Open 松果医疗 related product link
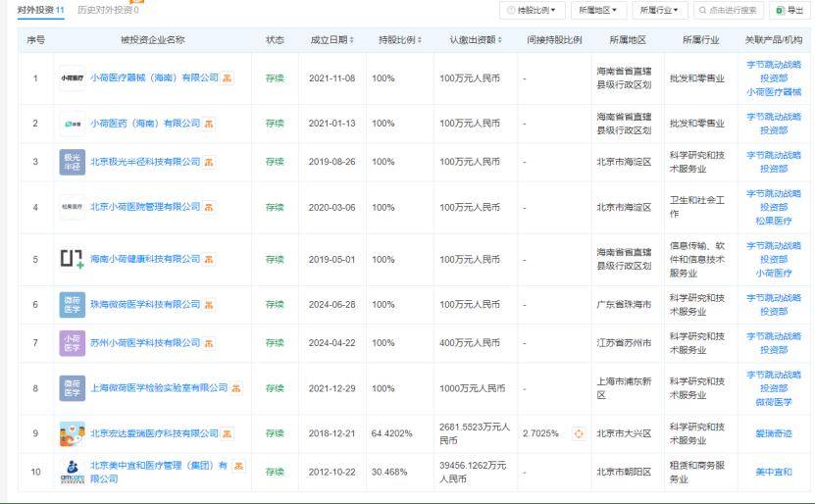815x504 pixels. 774,221
